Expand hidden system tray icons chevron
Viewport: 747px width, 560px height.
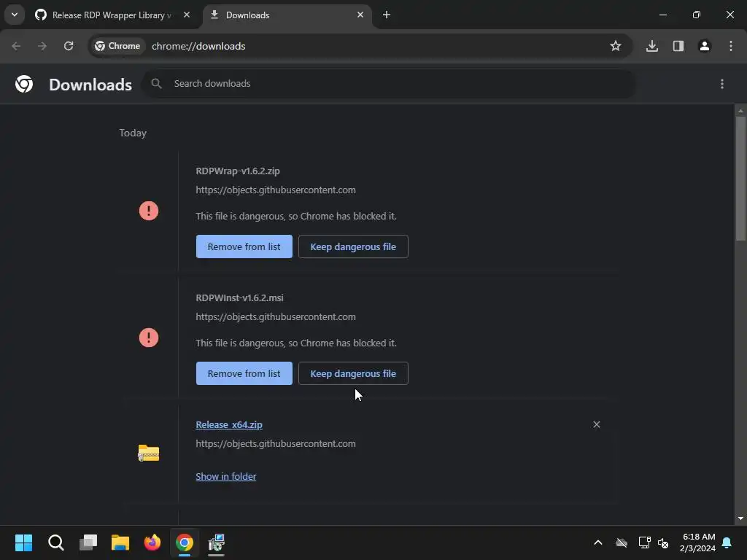click(x=598, y=542)
